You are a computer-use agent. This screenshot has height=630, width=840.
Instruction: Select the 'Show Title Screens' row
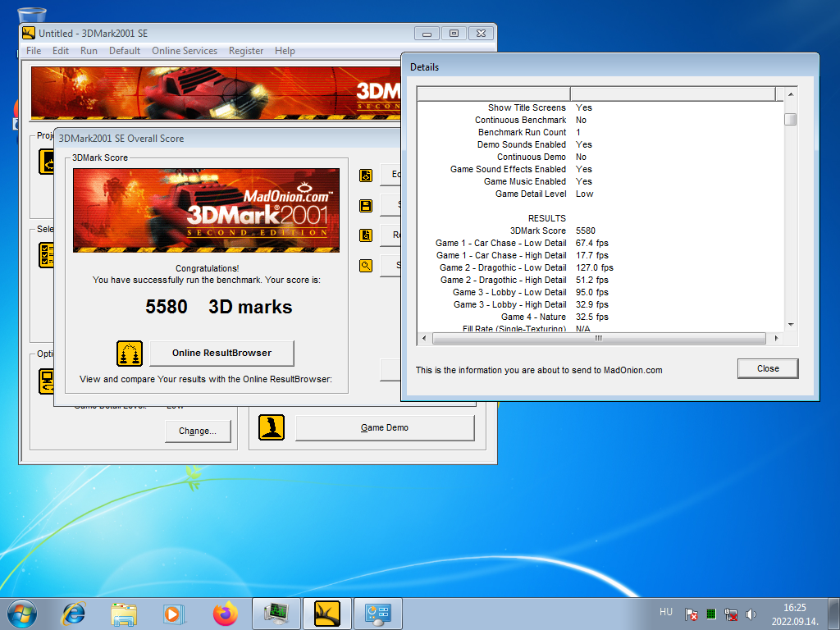[x=600, y=107]
